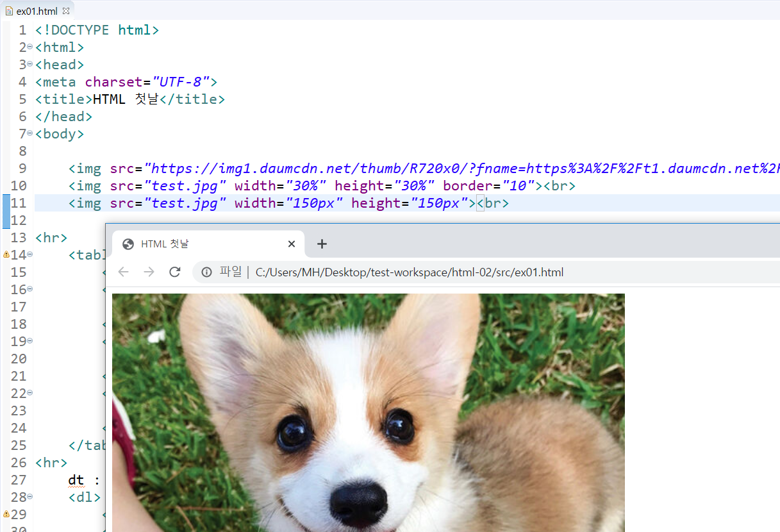Open a new browser tab
Image resolution: width=780 pixels, height=532 pixels.
pyautogui.click(x=322, y=244)
